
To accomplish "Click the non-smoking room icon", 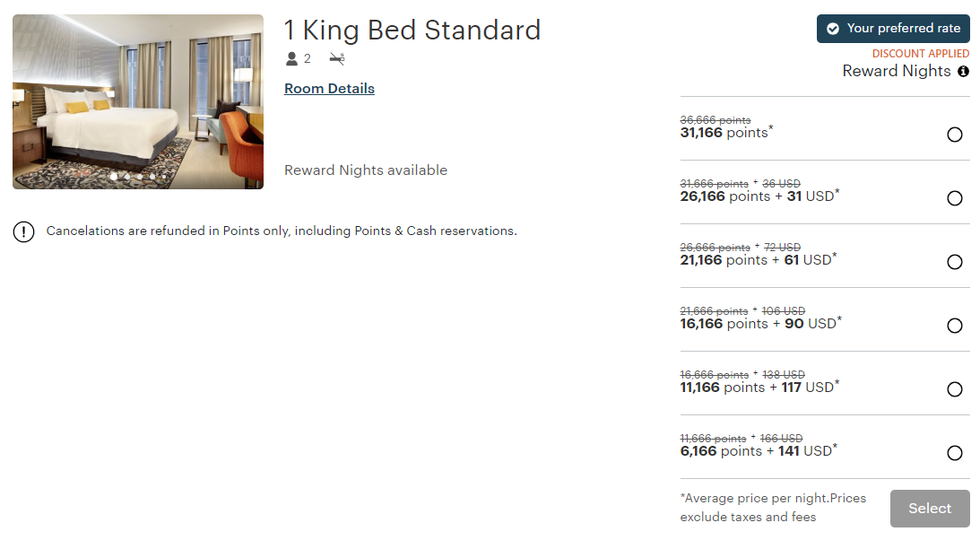I will (x=337, y=59).
